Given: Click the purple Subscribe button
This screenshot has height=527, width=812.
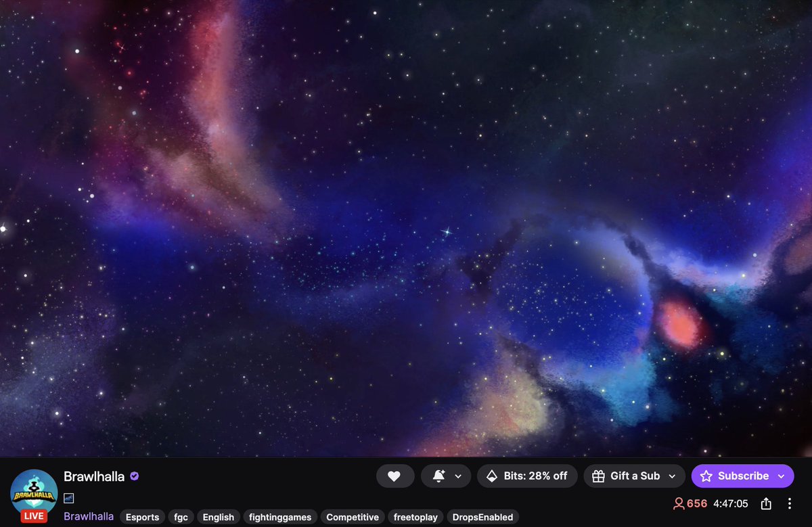Looking at the screenshot, I should click(x=742, y=476).
